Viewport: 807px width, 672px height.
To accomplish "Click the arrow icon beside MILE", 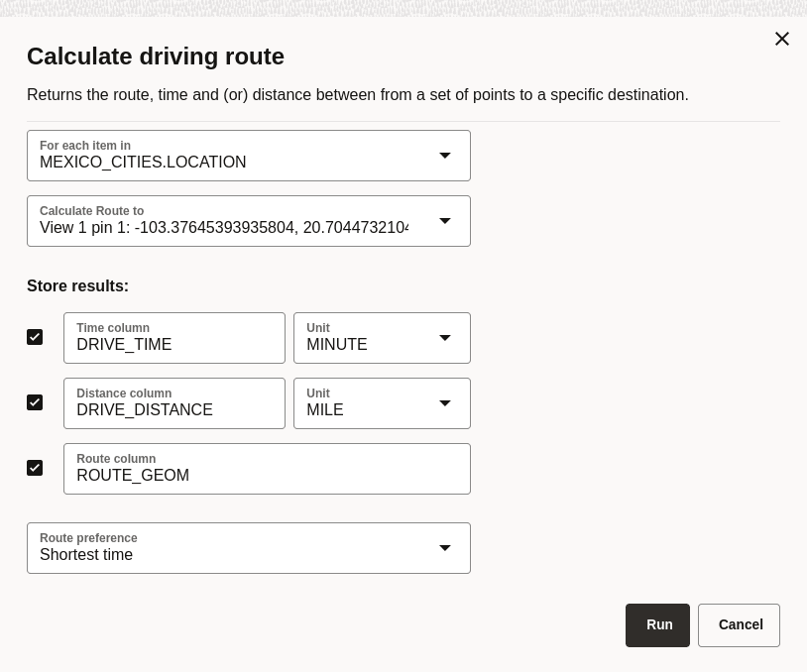I will point(445,402).
